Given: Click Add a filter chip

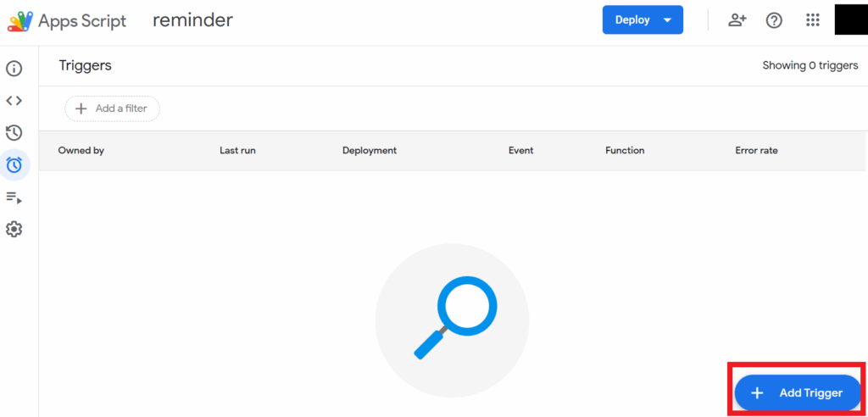Looking at the screenshot, I should tap(113, 108).
